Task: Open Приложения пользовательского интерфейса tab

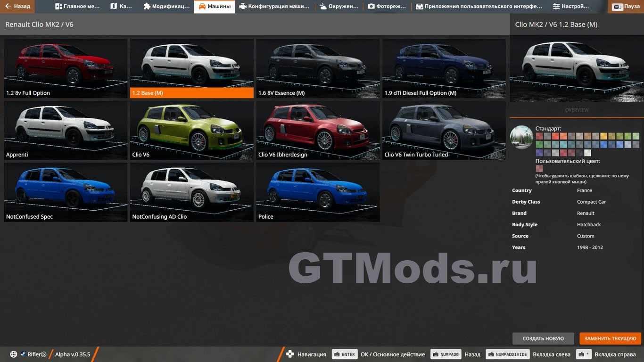Action: (x=479, y=7)
